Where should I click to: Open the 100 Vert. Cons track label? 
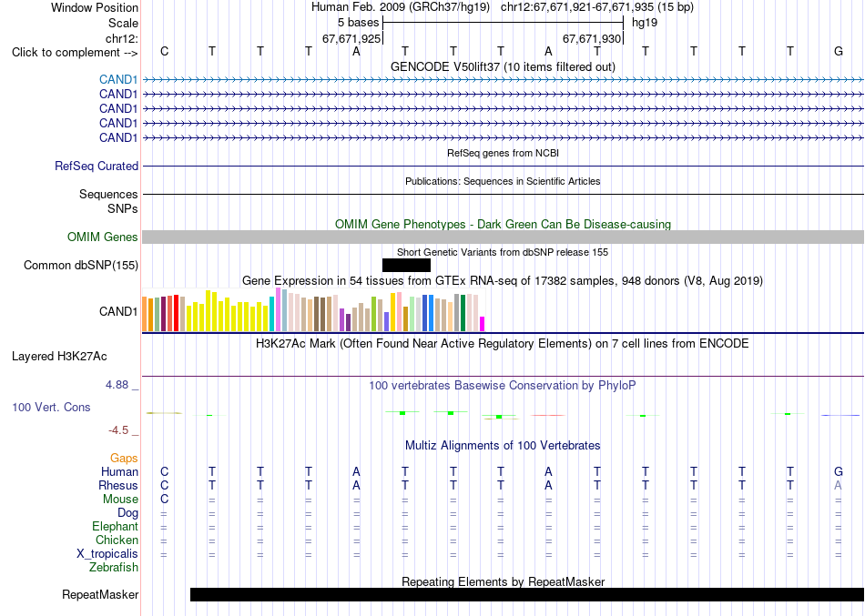51,407
